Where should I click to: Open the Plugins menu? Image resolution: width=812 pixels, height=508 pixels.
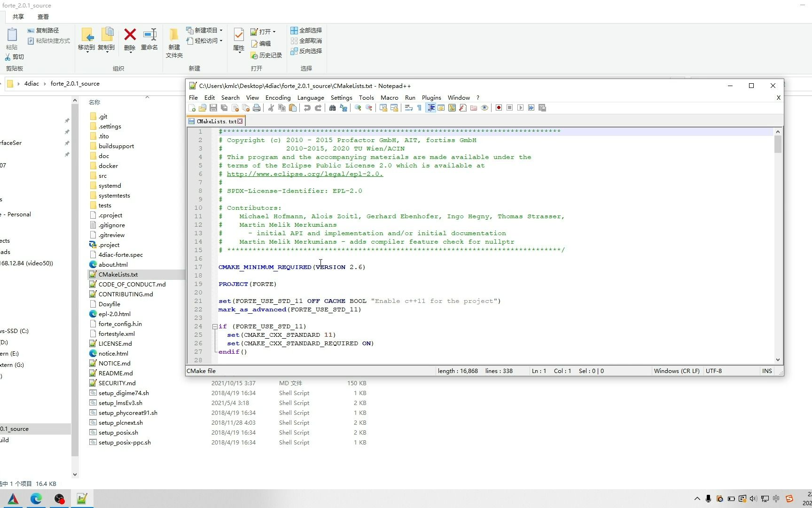tap(431, 97)
